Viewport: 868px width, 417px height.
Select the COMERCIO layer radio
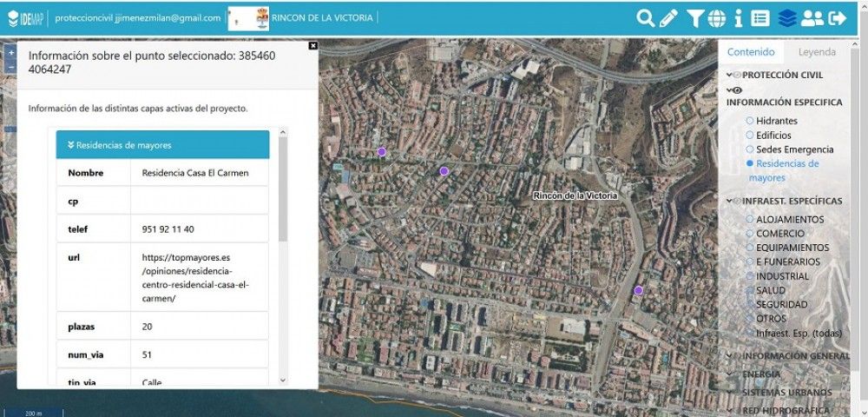click(750, 233)
